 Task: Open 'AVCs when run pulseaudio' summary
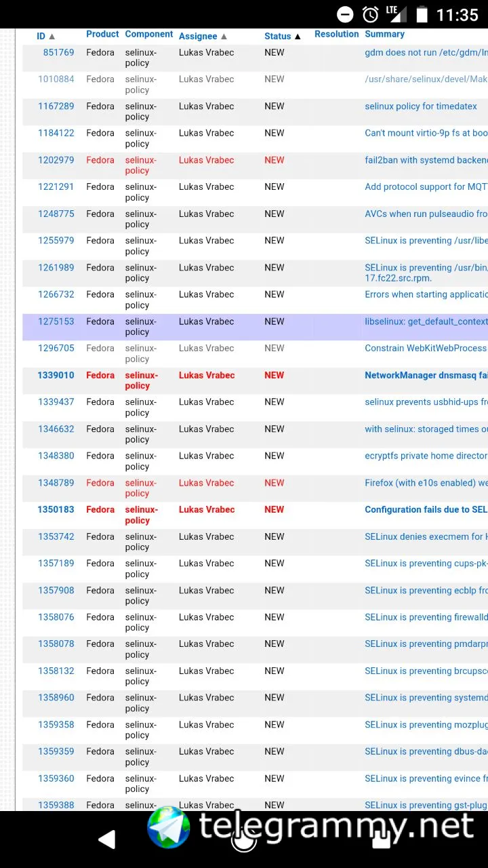click(426, 214)
